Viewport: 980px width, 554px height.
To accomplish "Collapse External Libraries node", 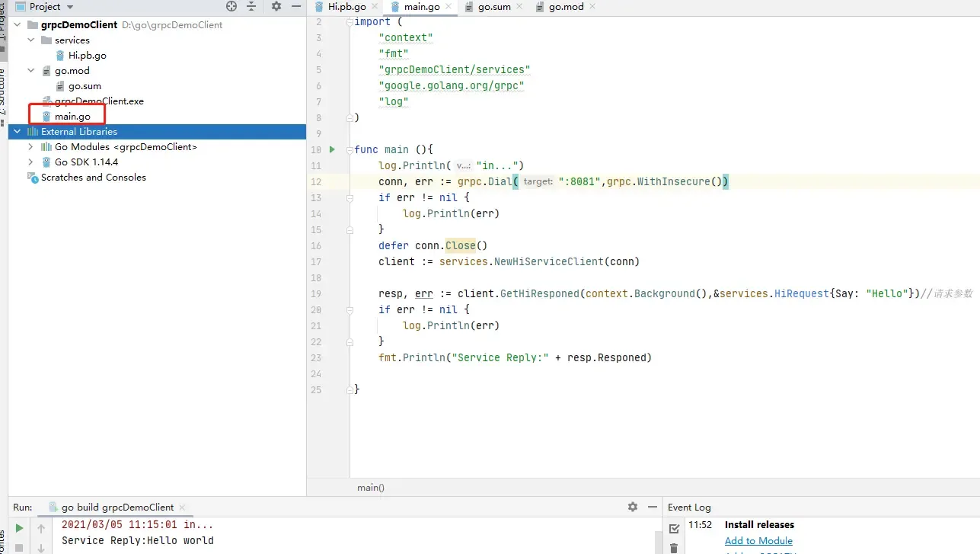I will [x=18, y=131].
